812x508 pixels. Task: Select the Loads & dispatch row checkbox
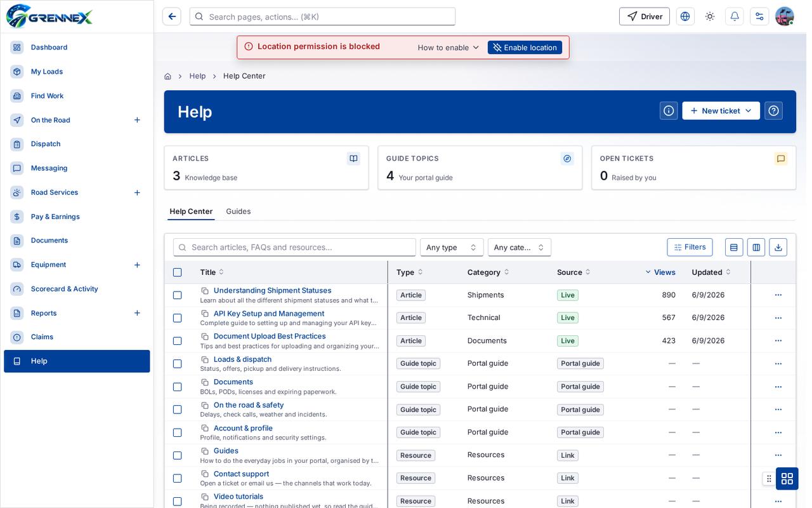click(177, 364)
